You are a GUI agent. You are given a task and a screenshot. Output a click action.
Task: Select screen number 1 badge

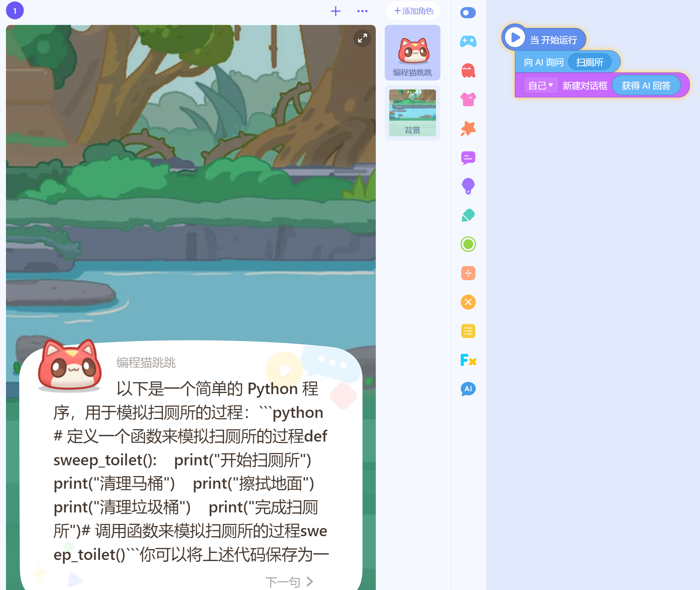coord(15,11)
